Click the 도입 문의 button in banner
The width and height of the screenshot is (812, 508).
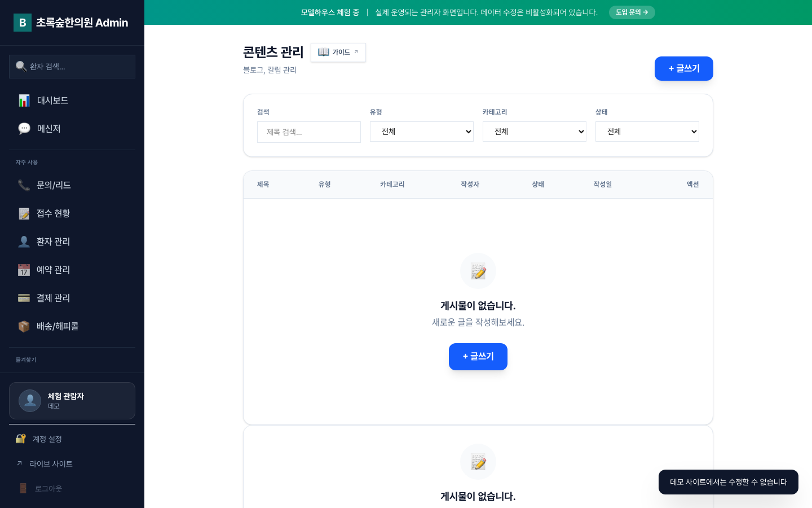(632, 12)
